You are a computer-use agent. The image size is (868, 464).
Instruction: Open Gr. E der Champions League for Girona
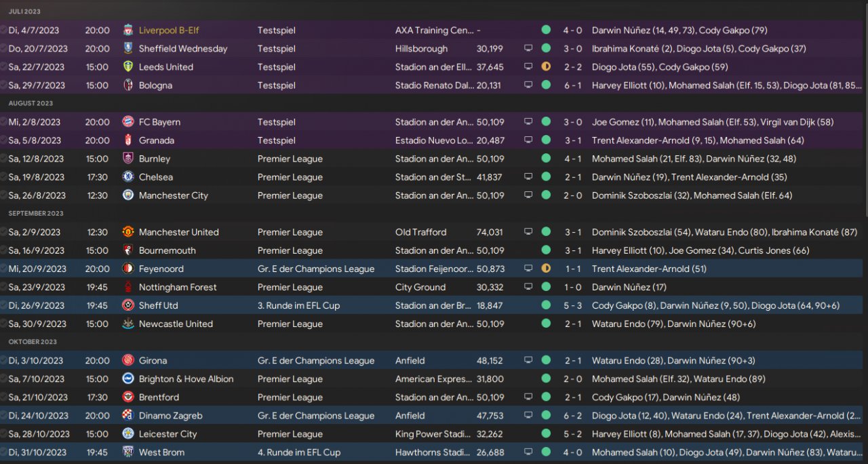click(x=316, y=360)
